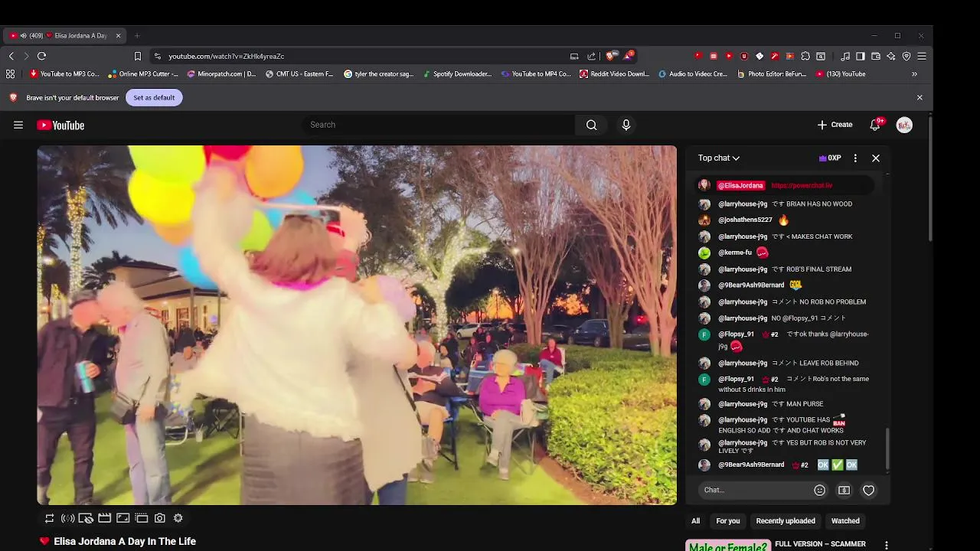
Task: Click the 0XP points button
Action: pyautogui.click(x=830, y=158)
